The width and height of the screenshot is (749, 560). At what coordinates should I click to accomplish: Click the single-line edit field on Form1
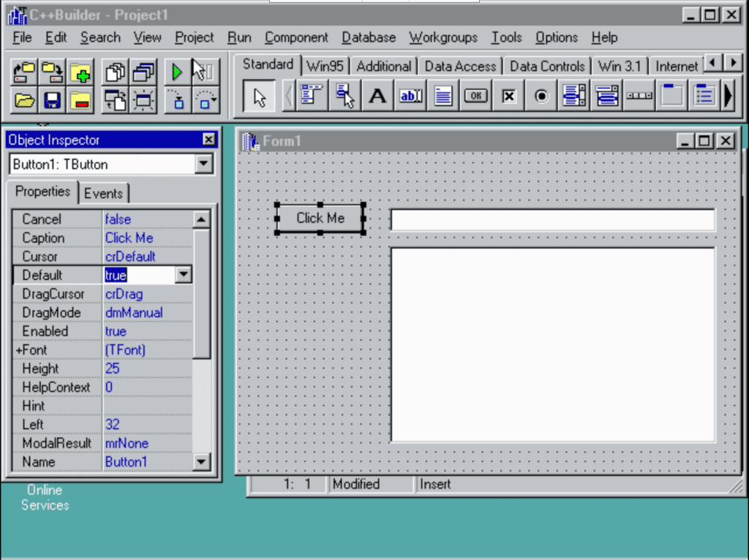tap(553, 220)
